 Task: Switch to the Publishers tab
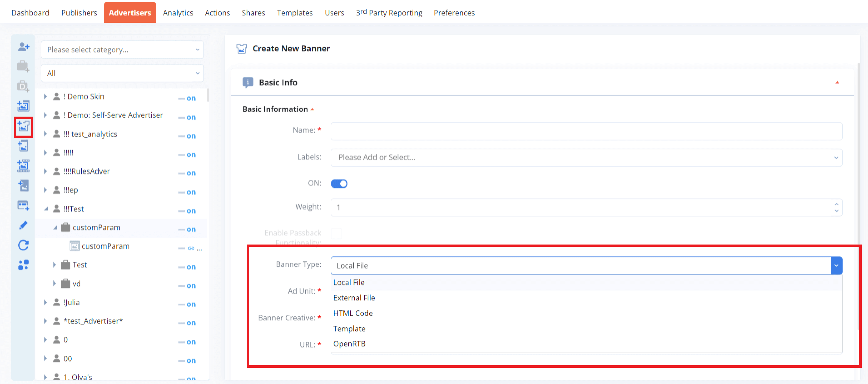[x=79, y=12]
